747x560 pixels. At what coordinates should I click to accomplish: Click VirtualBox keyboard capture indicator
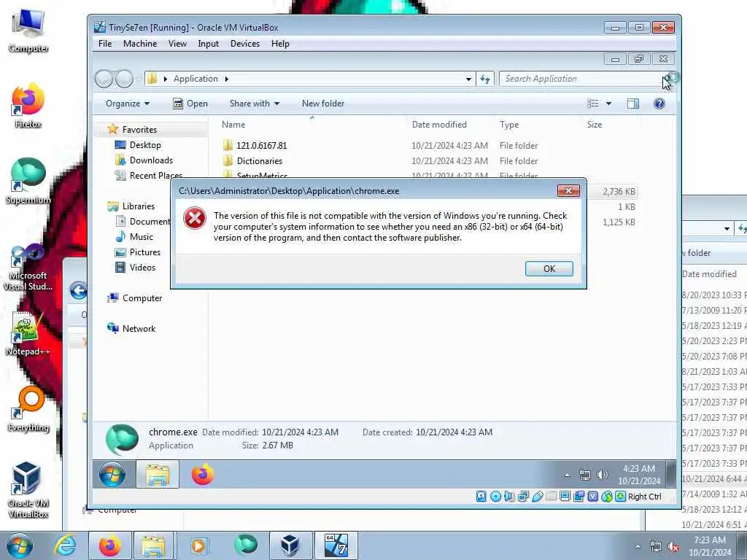click(x=621, y=497)
